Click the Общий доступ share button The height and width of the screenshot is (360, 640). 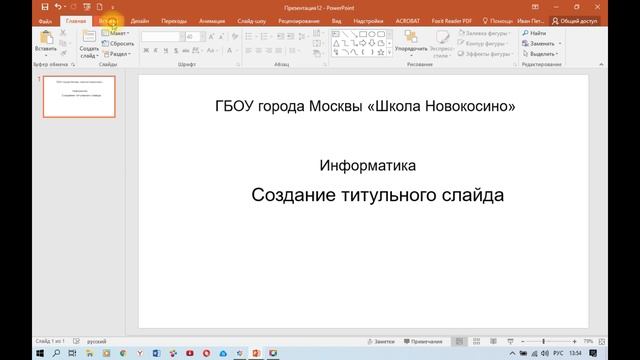pos(574,21)
